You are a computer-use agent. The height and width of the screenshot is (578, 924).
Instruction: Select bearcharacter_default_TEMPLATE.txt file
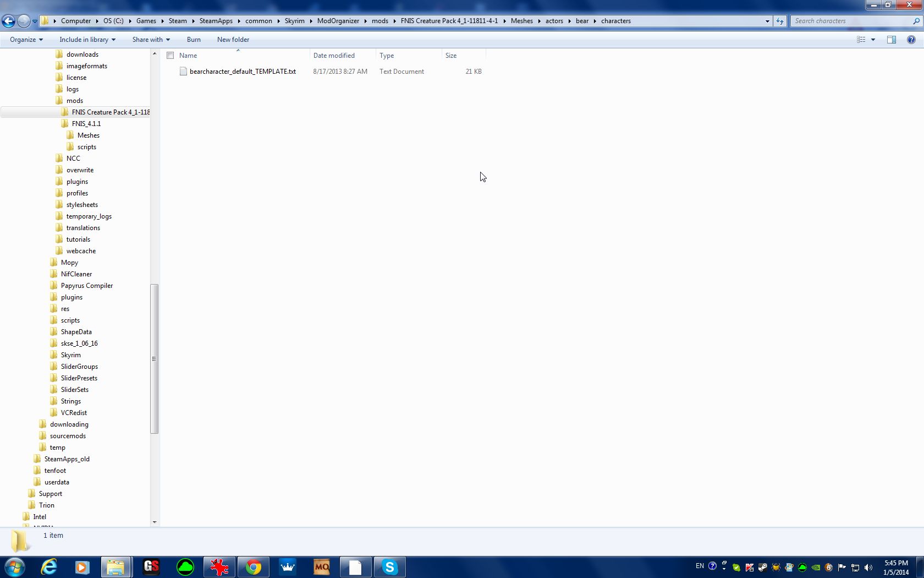pos(243,72)
